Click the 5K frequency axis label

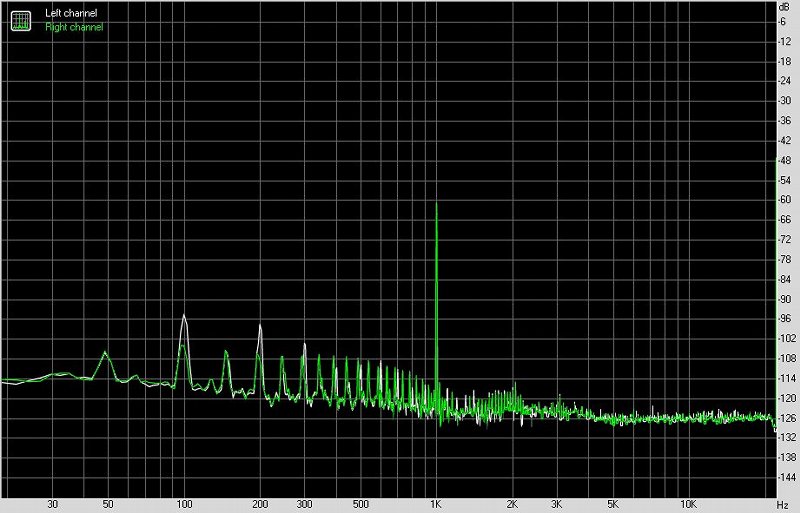pos(613,504)
